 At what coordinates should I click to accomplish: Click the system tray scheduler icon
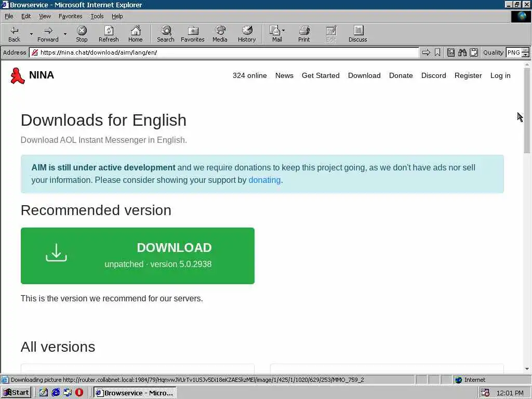pyautogui.click(x=485, y=393)
